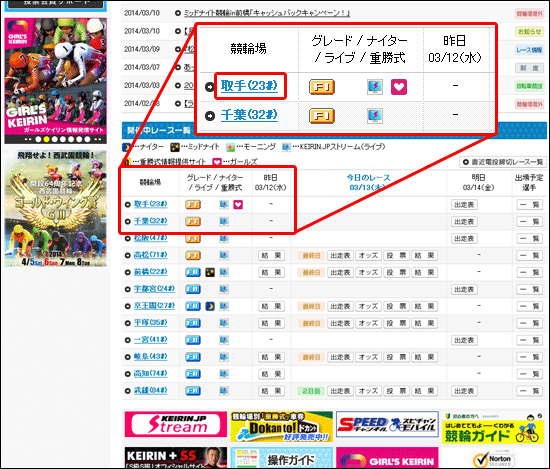
Task: Click 出走表 button for tomorrow in 取手 row
Action: click(464, 205)
